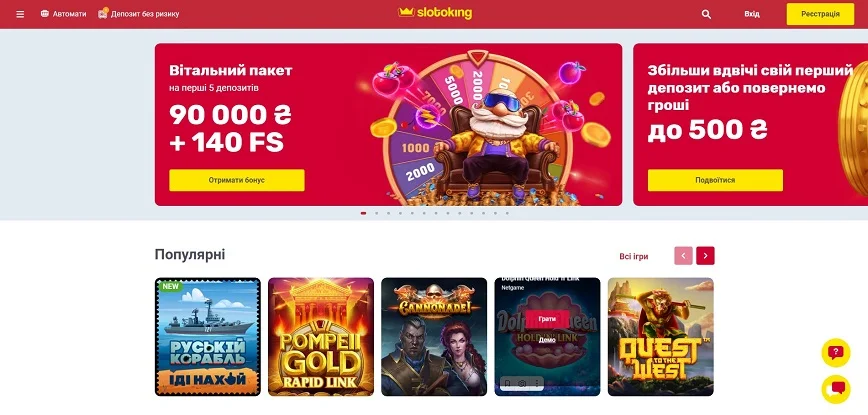Click the Реєстрація button
The image size is (868, 415).
click(820, 14)
